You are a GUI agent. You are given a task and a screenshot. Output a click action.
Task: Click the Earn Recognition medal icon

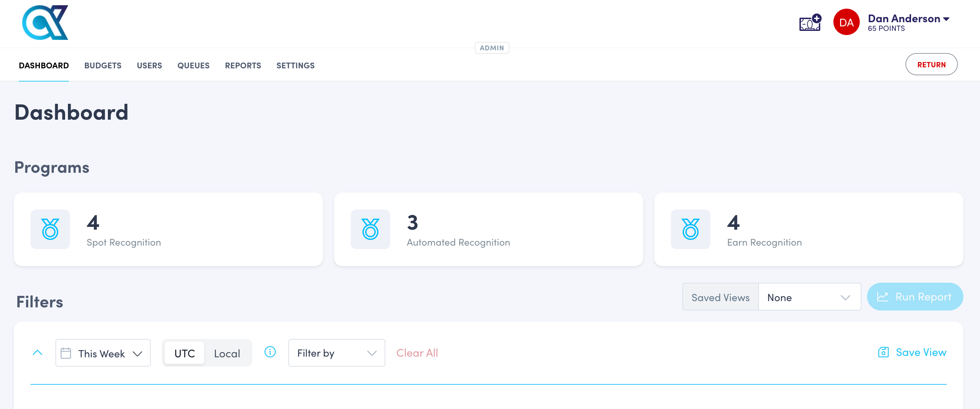[x=691, y=229]
